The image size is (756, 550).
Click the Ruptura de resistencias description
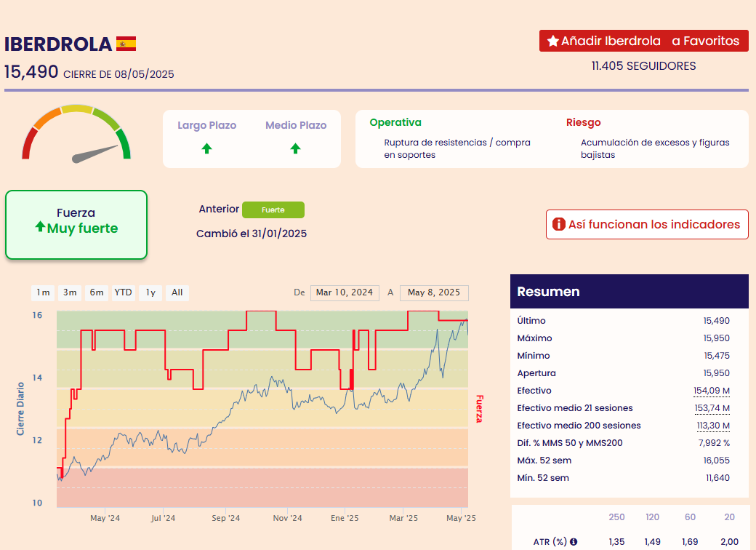point(457,148)
